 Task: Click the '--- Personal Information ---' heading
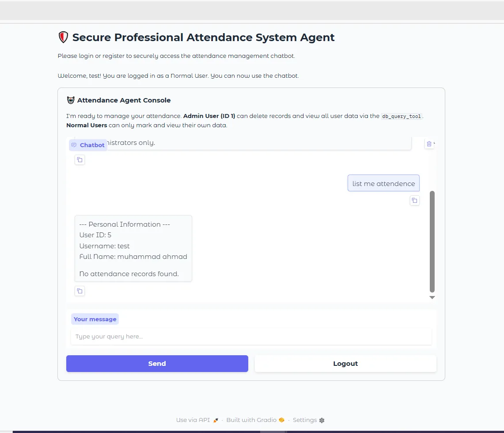click(125, 224)
